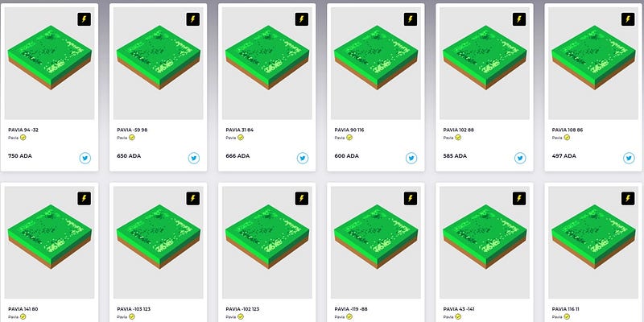Viewport: 644px width, 322px height.
Task: Click the Pavia collection link under PAVIA 90 116
Action: (x=339, y=138)
